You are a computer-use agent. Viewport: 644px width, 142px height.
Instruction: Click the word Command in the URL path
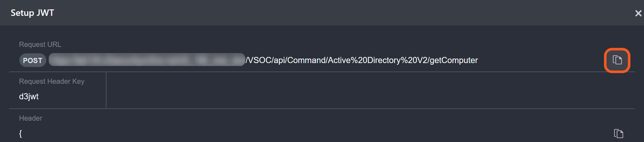306,60
